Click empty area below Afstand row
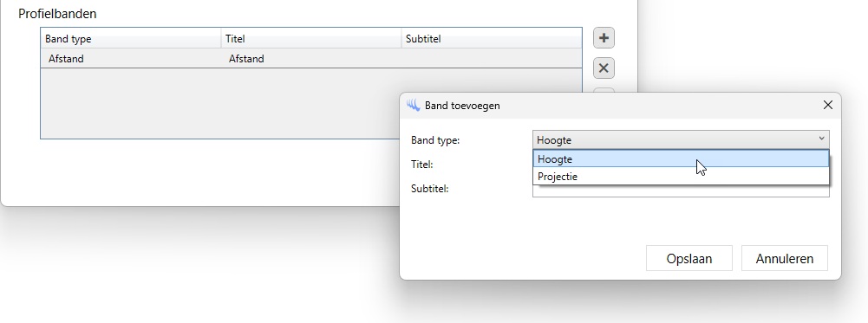 coord(221,103)
